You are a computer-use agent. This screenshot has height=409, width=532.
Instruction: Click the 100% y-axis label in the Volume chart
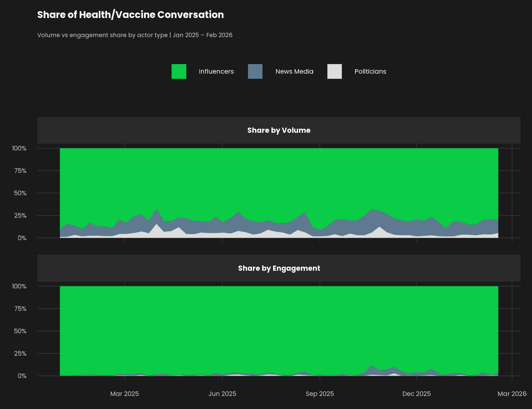(x=19, y=148)
